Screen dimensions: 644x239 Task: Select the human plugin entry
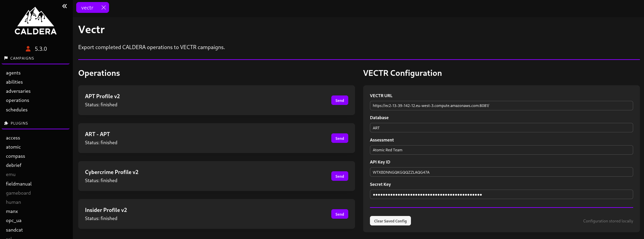(x=14, y=202)
